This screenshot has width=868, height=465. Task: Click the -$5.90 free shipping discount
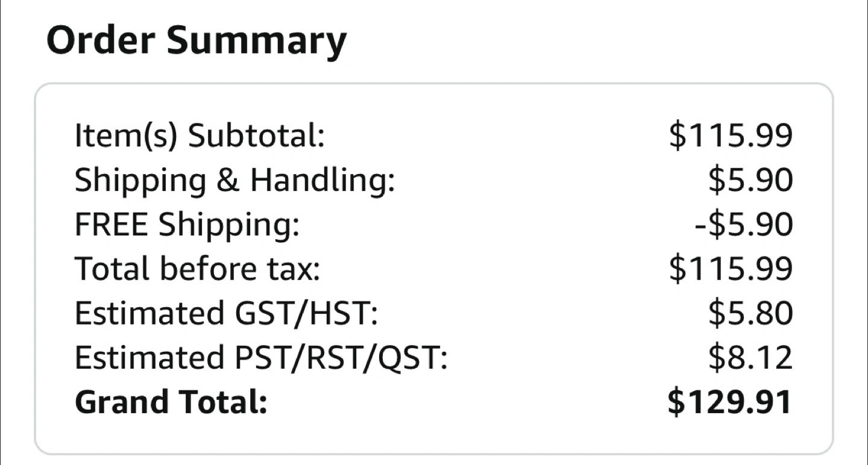point(743,225)
